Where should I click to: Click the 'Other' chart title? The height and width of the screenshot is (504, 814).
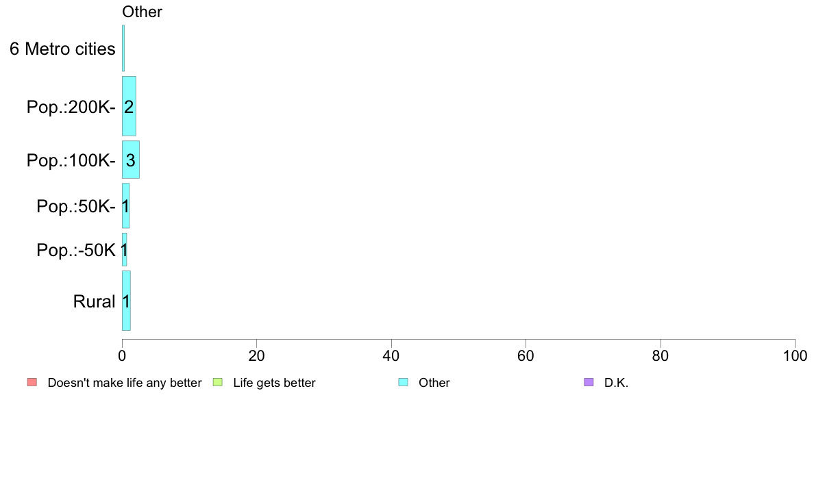142,12
